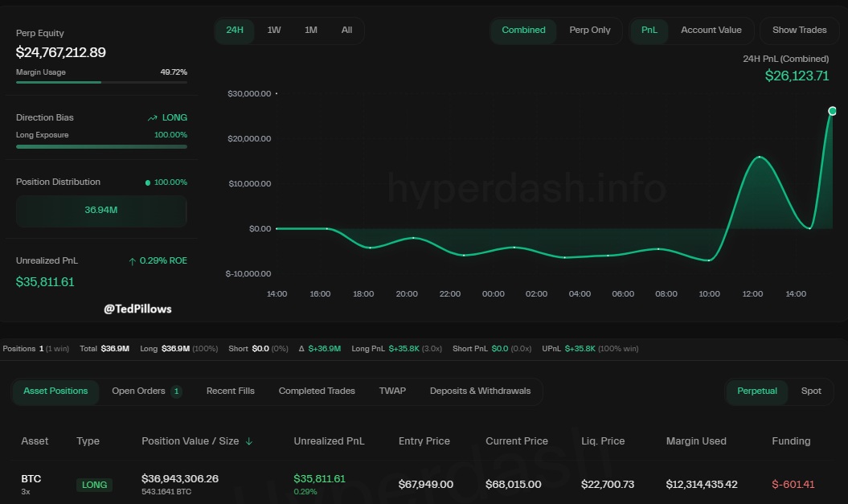Click the Position Distribution green dot
The width and height of the screenshot is (848, 504).
tap(148, 182)
